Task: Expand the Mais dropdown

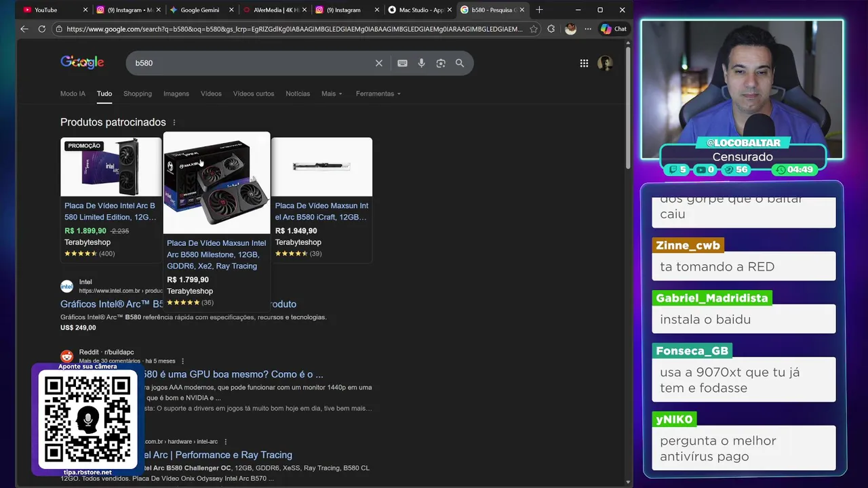Action: pyautogui.click(x=332, y=94)
